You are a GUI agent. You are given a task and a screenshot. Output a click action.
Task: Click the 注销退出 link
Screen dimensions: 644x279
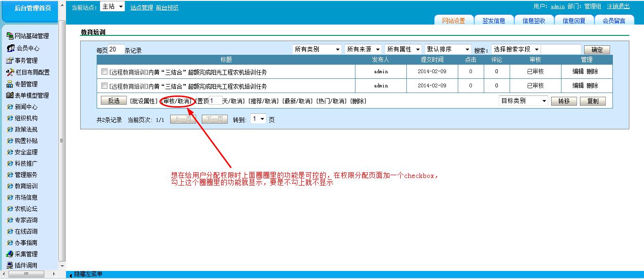618,7
